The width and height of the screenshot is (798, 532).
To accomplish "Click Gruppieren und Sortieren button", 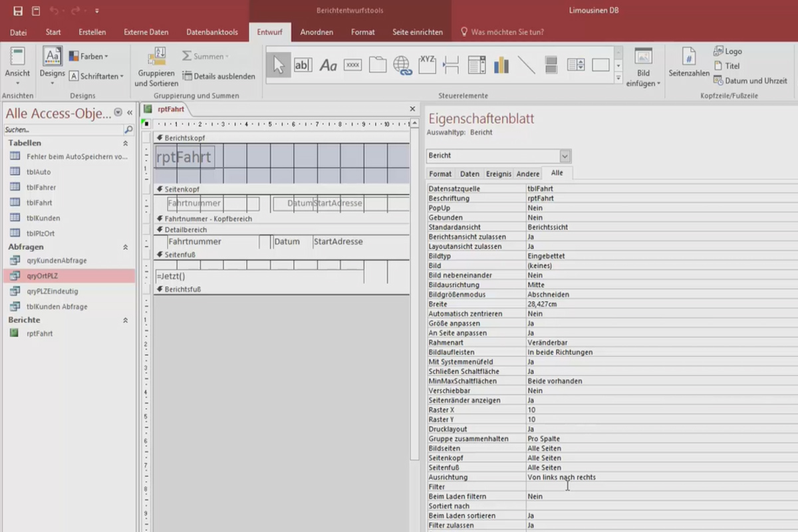I will 156,67.
